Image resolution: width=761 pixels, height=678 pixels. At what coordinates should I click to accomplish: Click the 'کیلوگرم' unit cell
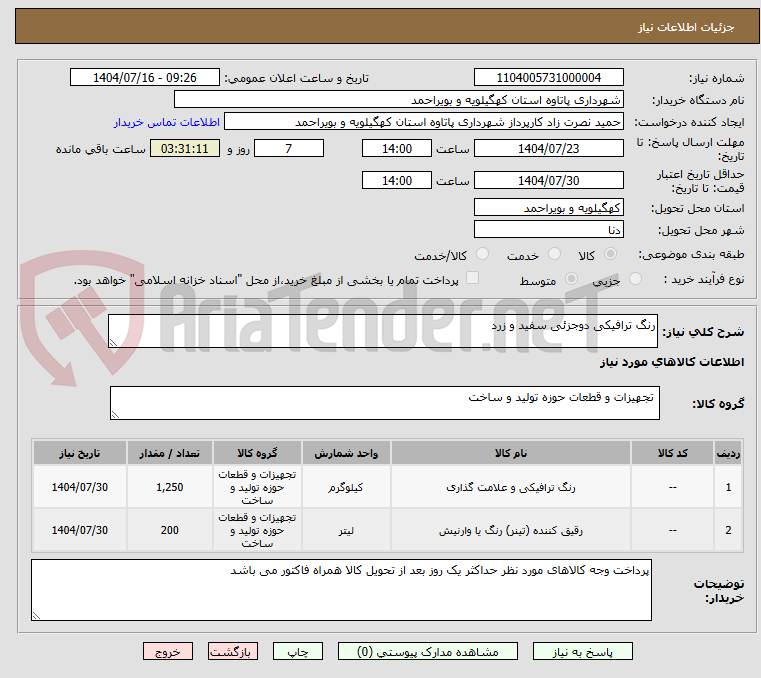click(x=346, y=487)
